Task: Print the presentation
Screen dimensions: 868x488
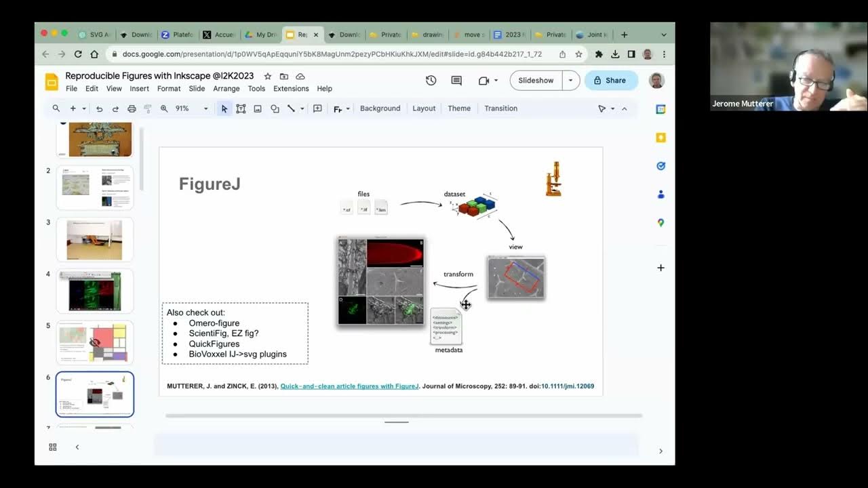Action: [132, 108]
